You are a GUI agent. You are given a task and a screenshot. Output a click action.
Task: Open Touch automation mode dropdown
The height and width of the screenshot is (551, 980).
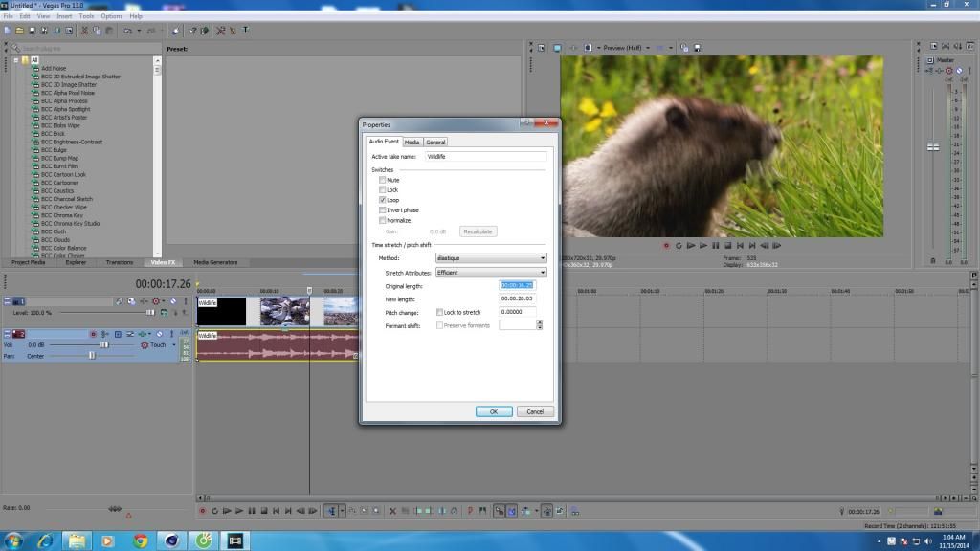(x=174, y=344)
